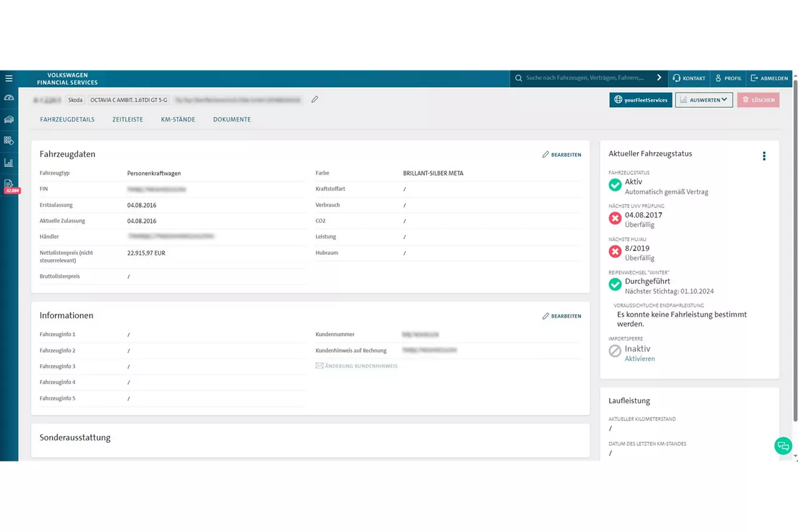Open three-dot menu in Aktueller Fahrzeugstatus

pos(764,156)
